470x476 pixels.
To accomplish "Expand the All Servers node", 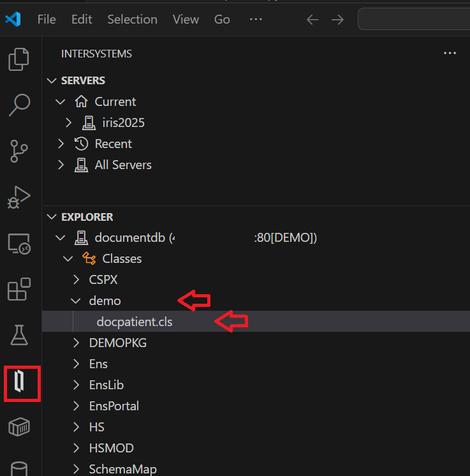I will 61,165.
